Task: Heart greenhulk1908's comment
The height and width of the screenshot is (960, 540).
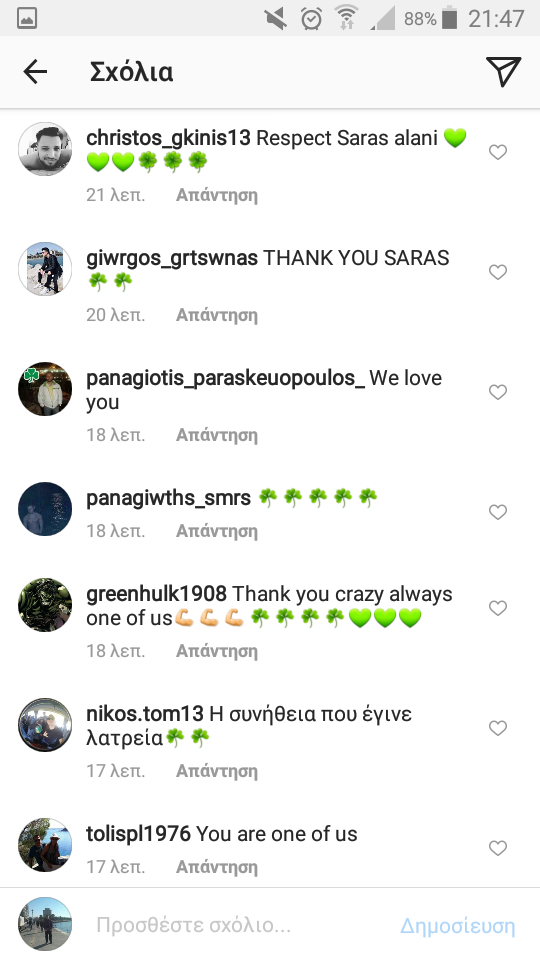Action: [x=498, y=608]
